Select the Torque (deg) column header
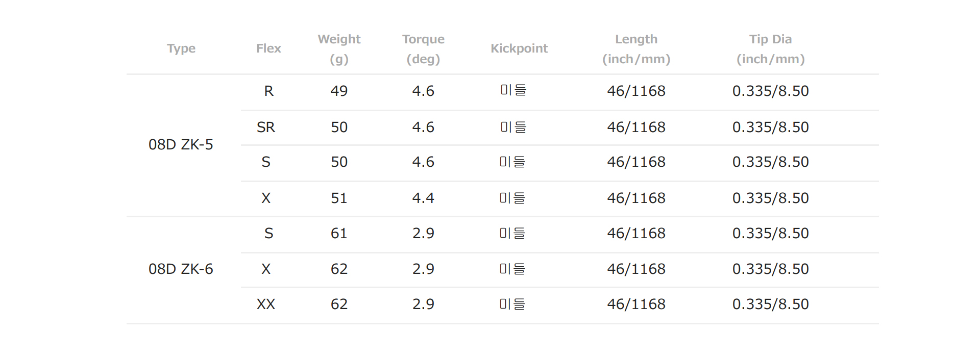Screen dimensions: 980x357 coord(423,49)
